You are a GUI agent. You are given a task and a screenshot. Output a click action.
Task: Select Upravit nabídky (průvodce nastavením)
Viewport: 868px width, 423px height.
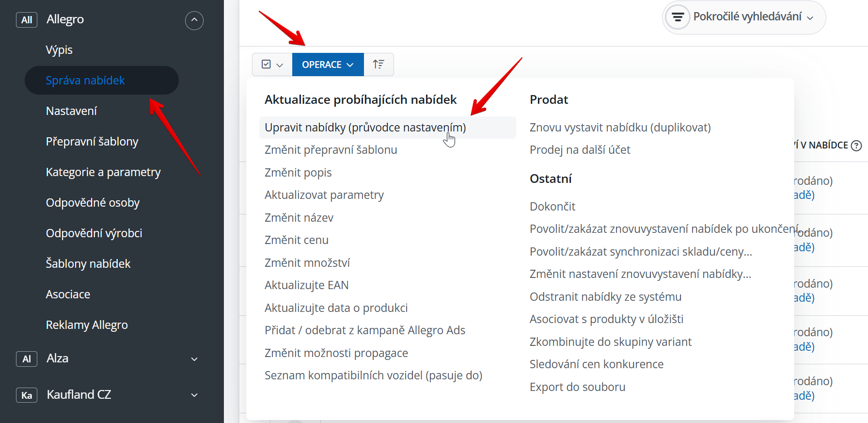365,128
